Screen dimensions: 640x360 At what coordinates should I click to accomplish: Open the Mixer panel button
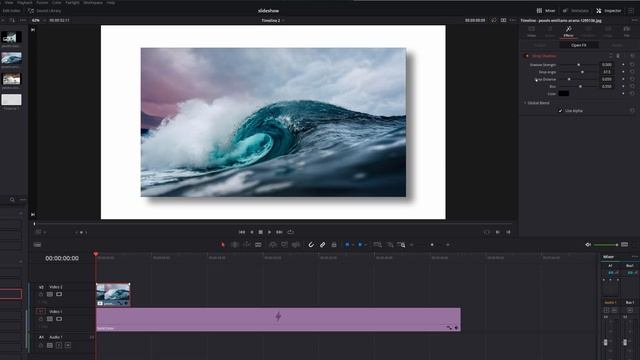tap(546, 11)
